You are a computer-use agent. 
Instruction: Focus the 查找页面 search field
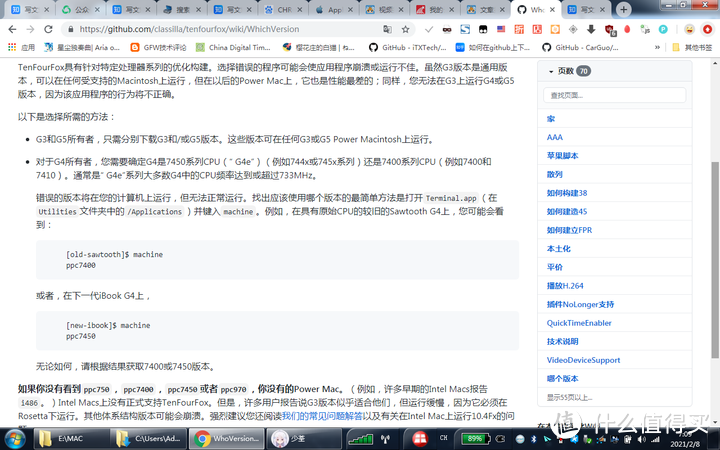(x=614, y=96)
